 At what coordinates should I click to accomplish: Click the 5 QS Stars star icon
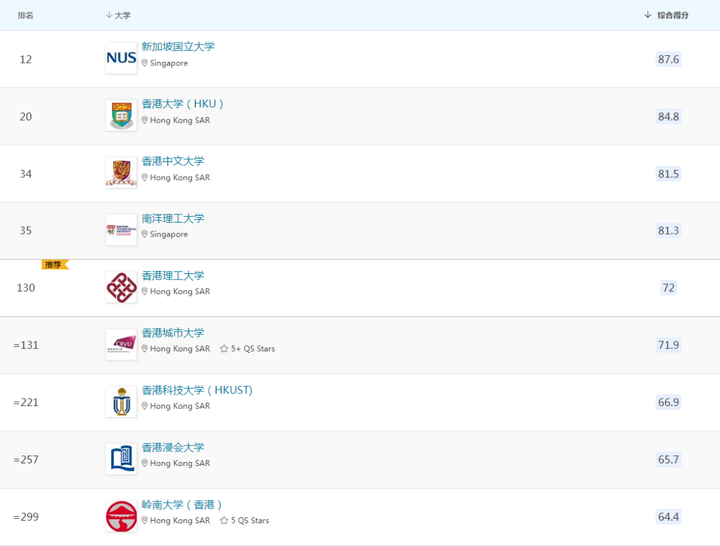(x=224, y=520)
